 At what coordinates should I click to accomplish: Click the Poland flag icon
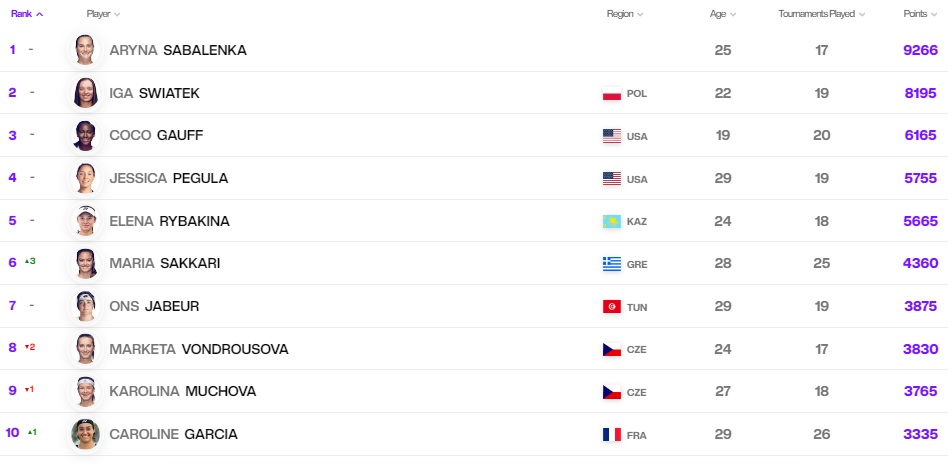612,94
